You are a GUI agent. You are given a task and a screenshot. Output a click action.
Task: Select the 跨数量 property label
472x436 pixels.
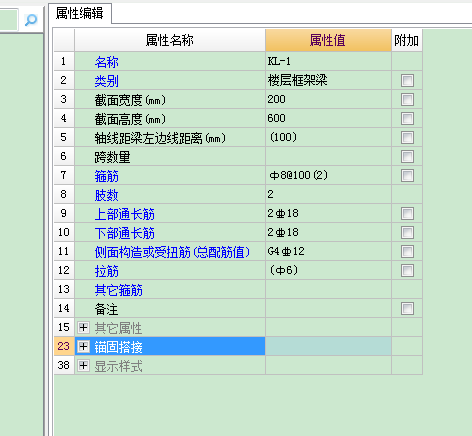click(112, 157)
